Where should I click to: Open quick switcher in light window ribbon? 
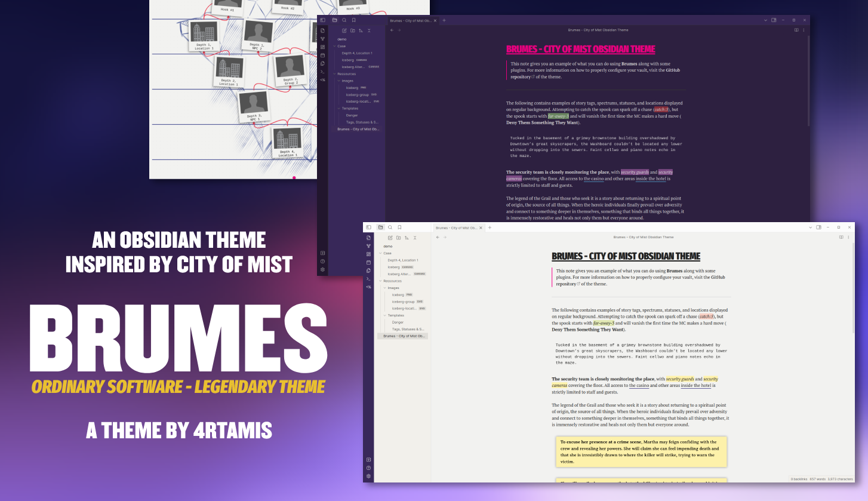click(x=368, y=238)
